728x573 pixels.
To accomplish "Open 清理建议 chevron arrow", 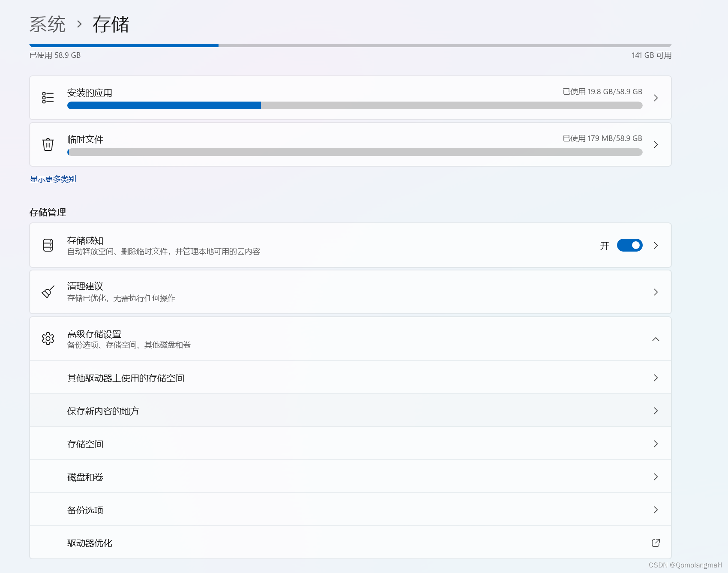I will 656,292.
